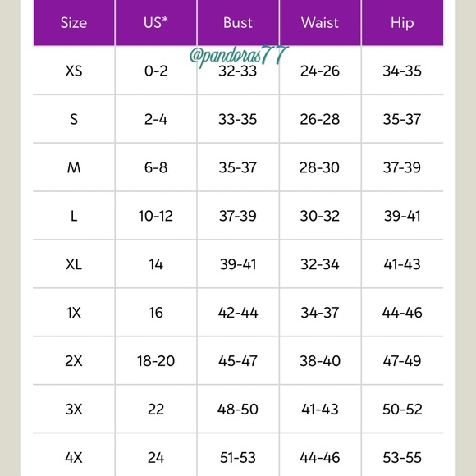The height and width of the screenshot is (476, 476).
Task: Select the Waist column header
Action: (x=320, y=23)
